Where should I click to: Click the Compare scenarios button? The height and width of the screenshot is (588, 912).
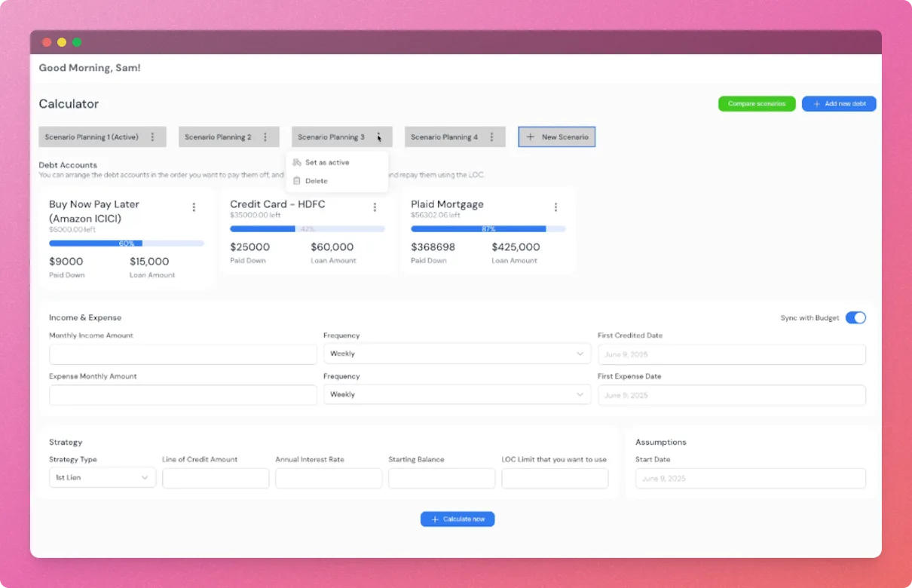tap(756, 104)
